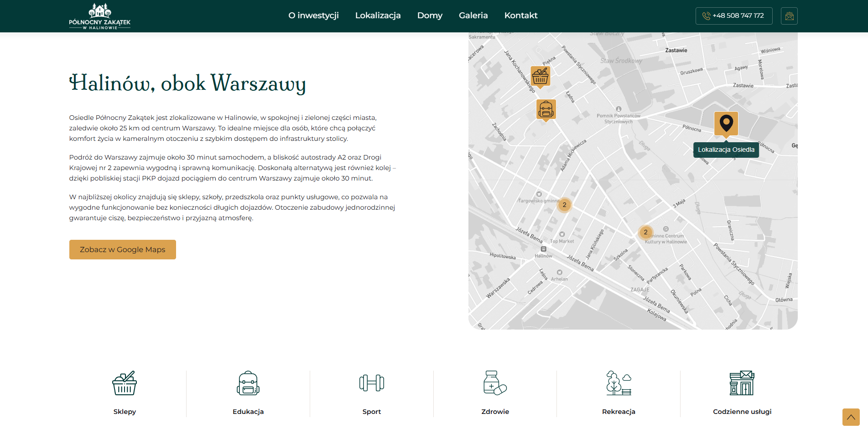Click the Lokalizacja Osiedla map label
Viewport: 868px width, 434px height.
726,150
